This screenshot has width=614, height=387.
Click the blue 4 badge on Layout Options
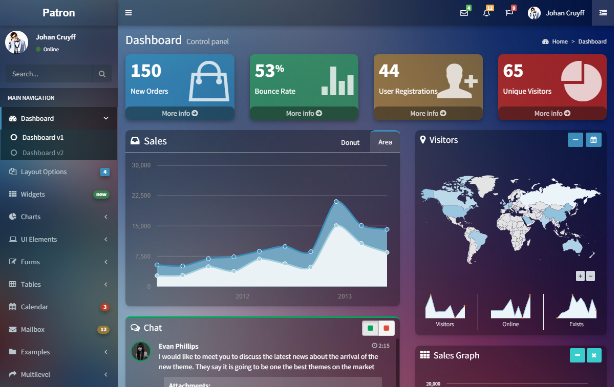point(105,172)
